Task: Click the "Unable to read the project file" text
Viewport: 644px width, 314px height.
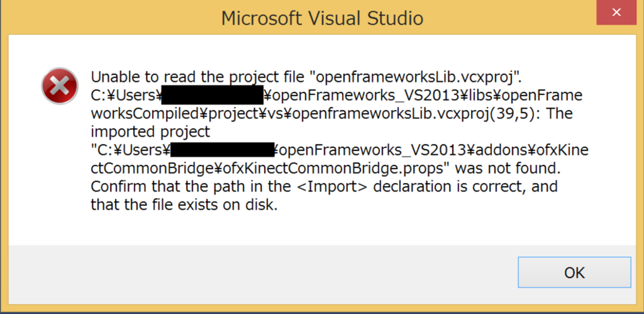Action: (x=199, y=77)
